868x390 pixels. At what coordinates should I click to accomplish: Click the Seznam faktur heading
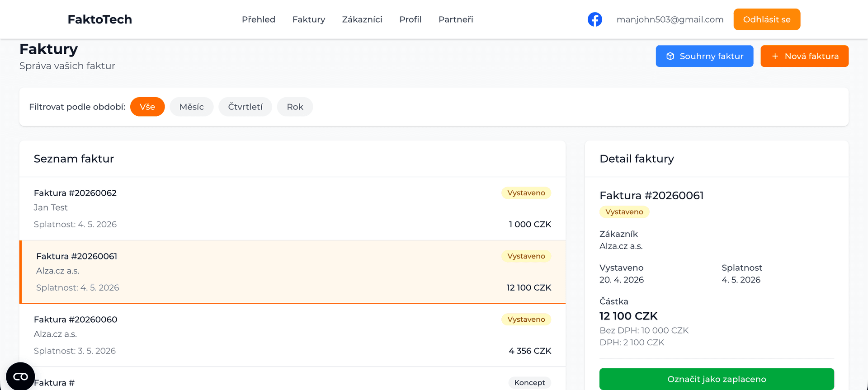point(74,159)
